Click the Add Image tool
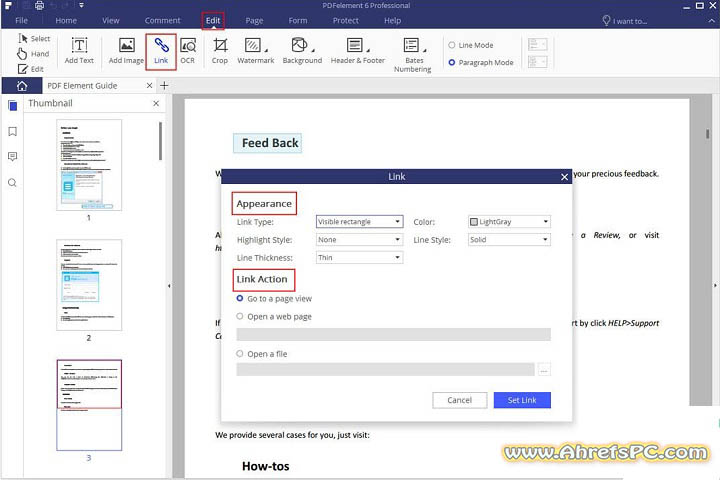Image resolution: width=720 pixels, height=480 pixels. [126, 51]
